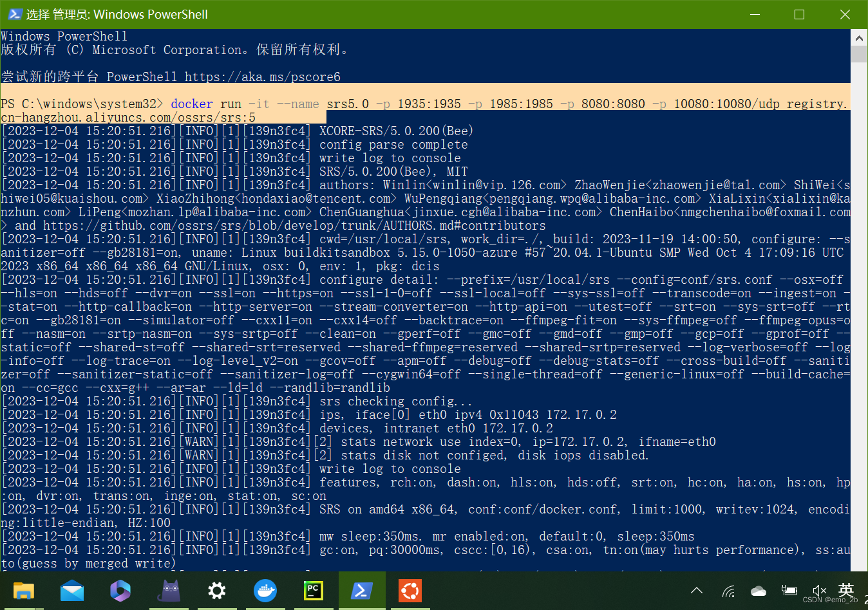Launch PyCharm from the taskbar
This screenshot has width=868, height=610.
pyautogui.click(x=314, y=591)
